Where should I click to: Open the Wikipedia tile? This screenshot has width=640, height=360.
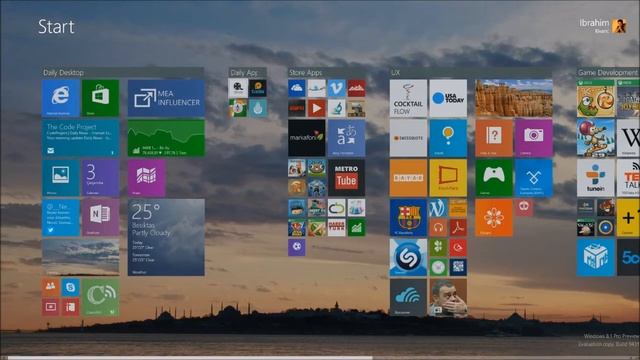coord(628,138)
